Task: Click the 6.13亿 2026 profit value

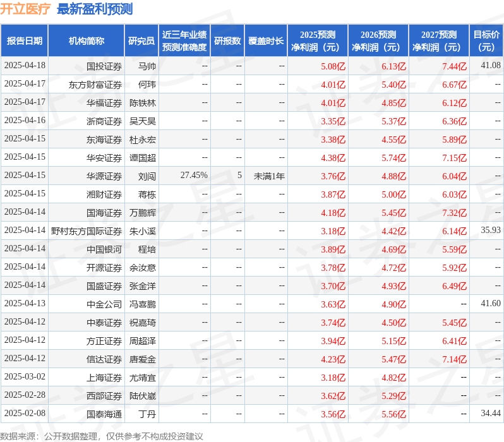Action: (393, 66)
